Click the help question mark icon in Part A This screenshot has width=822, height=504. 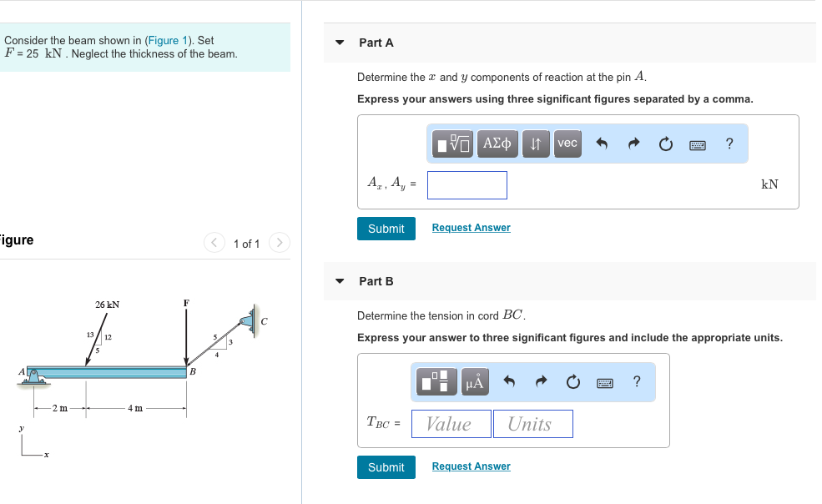pyautogui.click(x=729, y=144)
